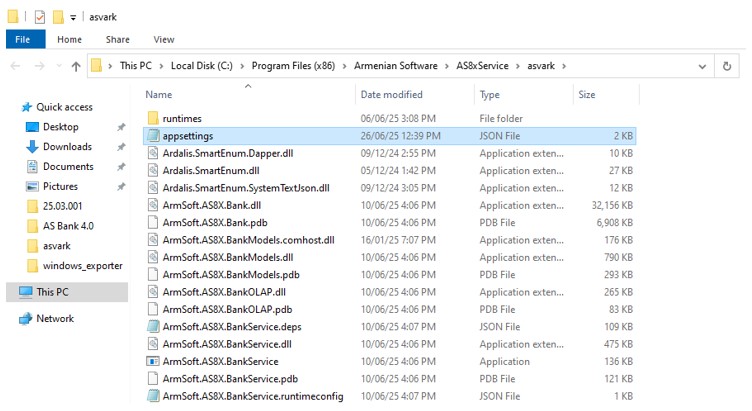Open the address bar history dropdown
Screen dimensions: 752x411
[x=699, y=66]
